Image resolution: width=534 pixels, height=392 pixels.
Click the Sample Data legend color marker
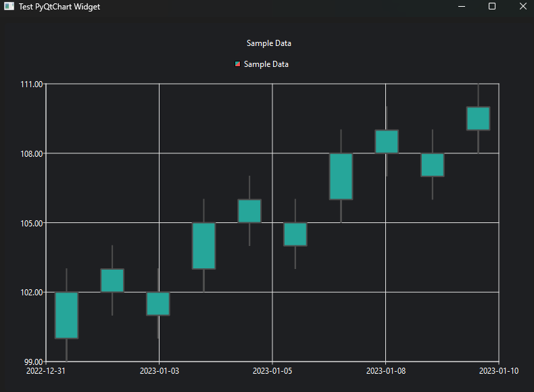coord(237,64)
